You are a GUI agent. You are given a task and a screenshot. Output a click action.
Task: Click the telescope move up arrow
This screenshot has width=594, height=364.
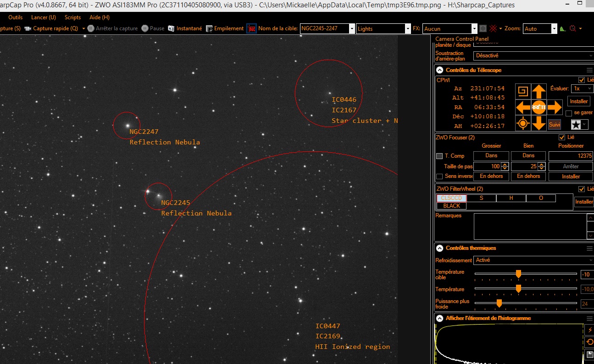click(538, 91)
